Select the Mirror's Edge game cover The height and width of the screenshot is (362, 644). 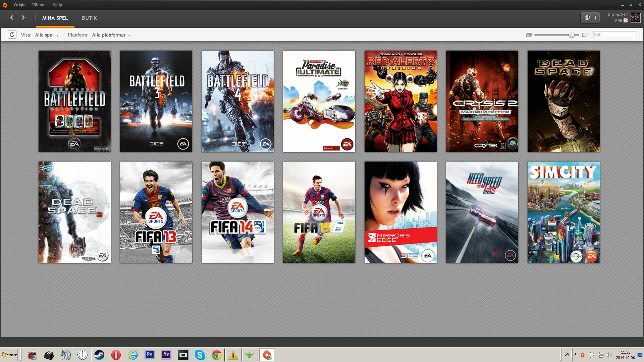click(x=400, y=212)
